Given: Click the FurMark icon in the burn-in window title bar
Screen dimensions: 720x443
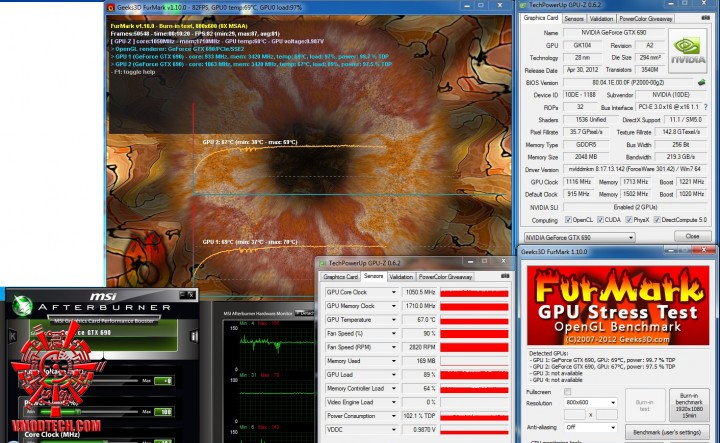Looking at the screenshot, I should pos(111,7).
